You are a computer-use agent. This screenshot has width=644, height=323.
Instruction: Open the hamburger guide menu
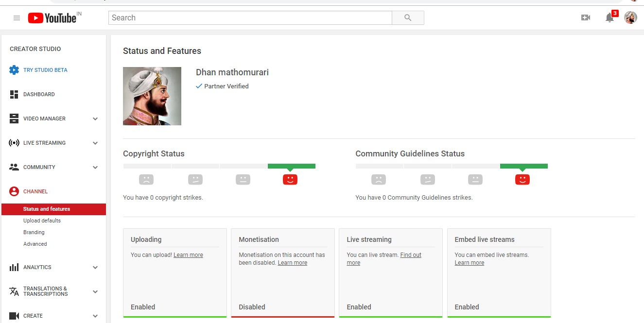17,18
